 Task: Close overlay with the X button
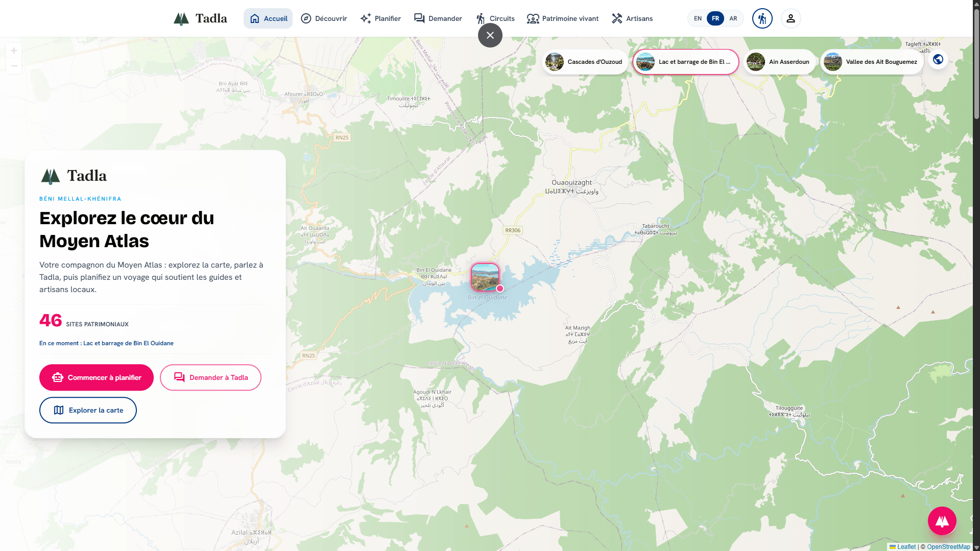coord(490,35)
